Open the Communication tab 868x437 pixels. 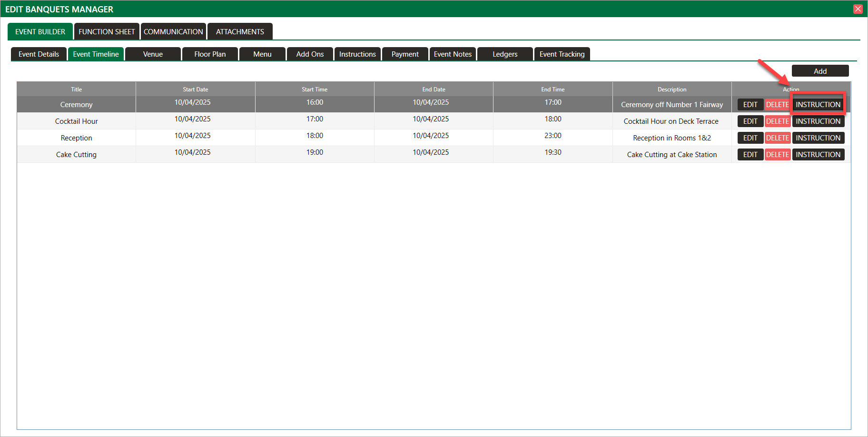pyautogui.click(x=173, y=31)
